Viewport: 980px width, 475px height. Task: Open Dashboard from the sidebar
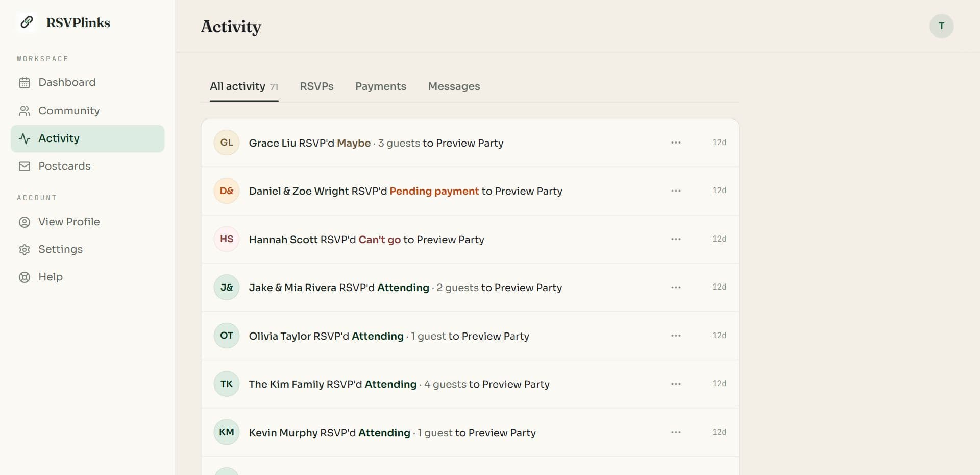[87, 82]
